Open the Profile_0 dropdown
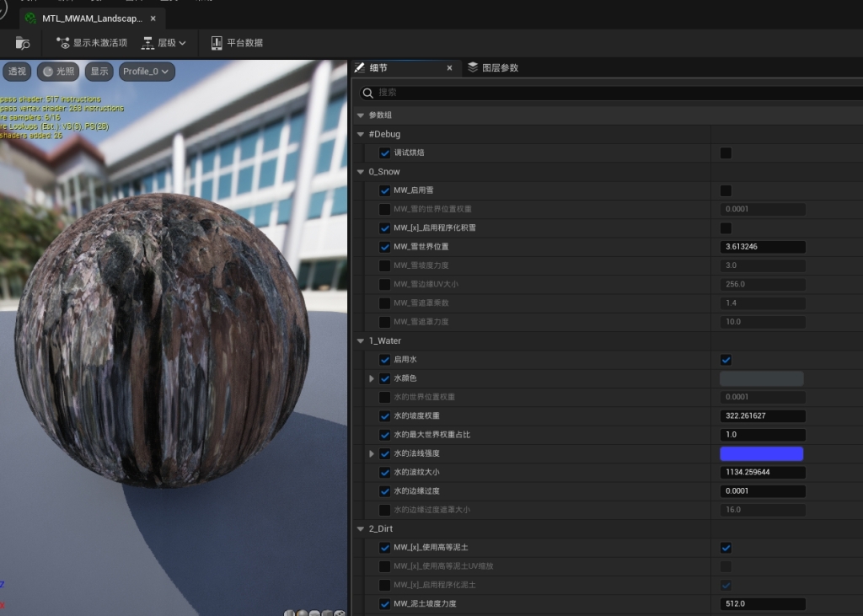The width and height of the screenshot is (863, 616). [x=147, y=72]
